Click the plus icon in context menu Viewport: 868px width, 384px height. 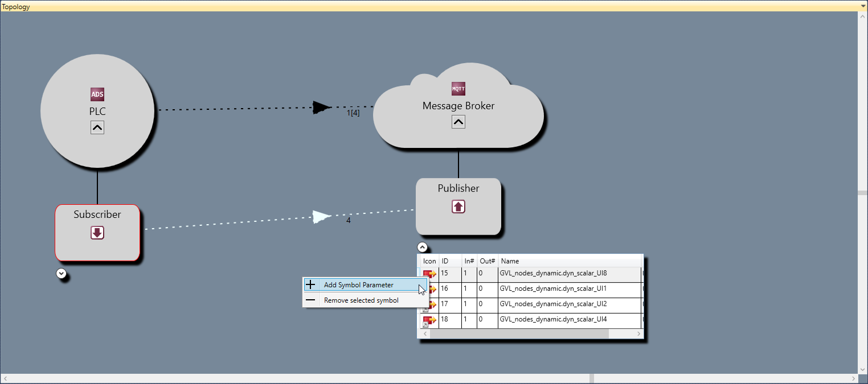tap(310, 285)
